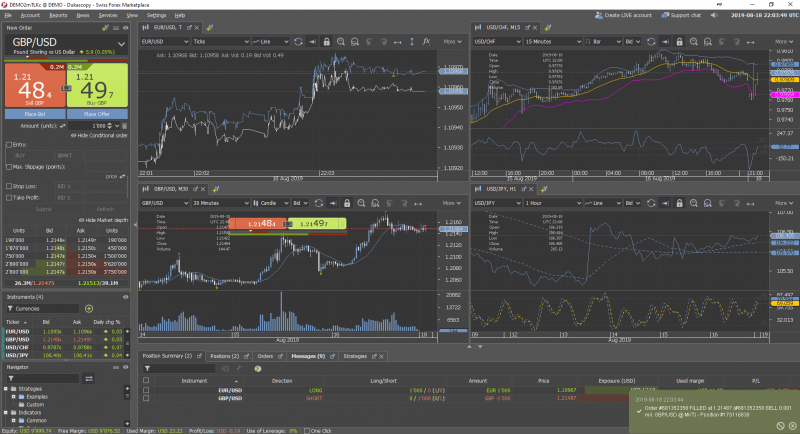Tick the Stop Loss checkbox

(9, 186)
